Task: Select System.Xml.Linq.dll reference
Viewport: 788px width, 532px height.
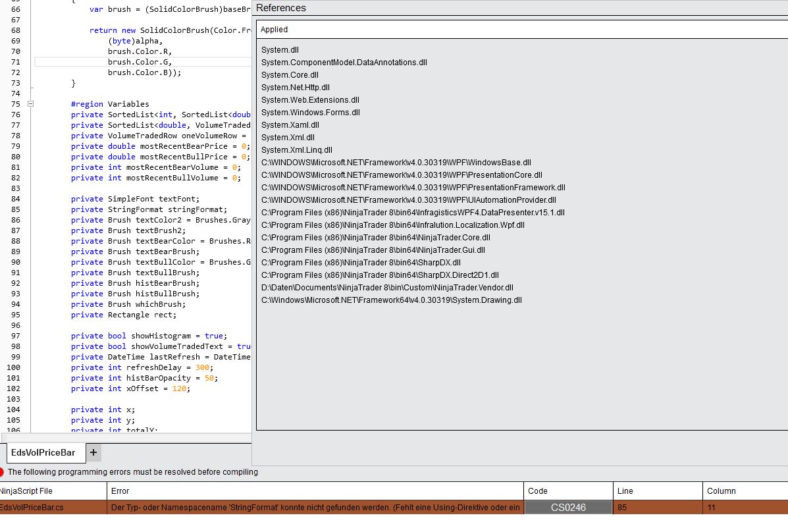Action: (x=296, y=150)
